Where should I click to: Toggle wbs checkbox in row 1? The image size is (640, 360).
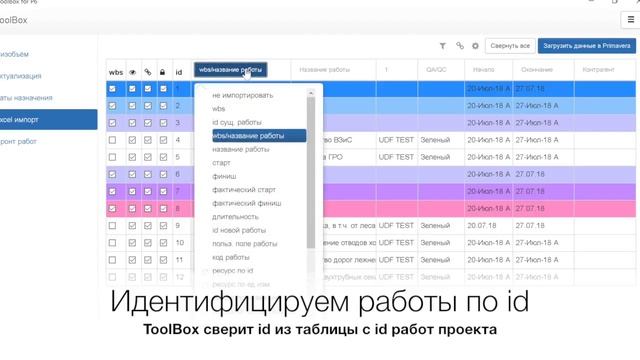pyautogui.click(x=112, y=89)
